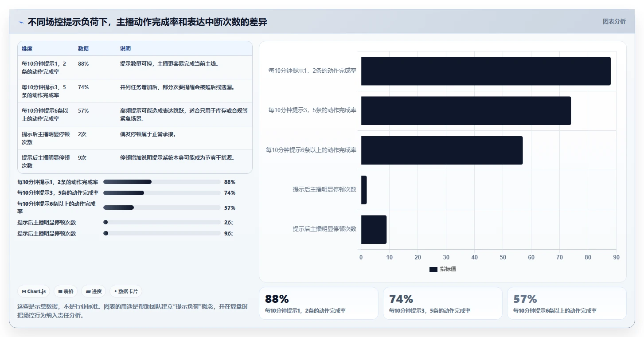Click table row label 每10分钟提示6条以上的动作完成率
644x337 pixels.
tap(45, 115)
